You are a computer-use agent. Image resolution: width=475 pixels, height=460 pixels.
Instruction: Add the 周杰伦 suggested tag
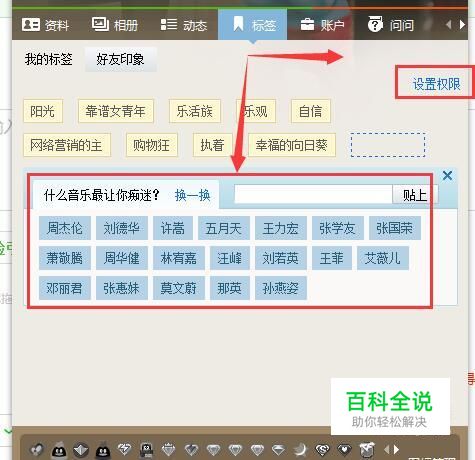(65, 228)
